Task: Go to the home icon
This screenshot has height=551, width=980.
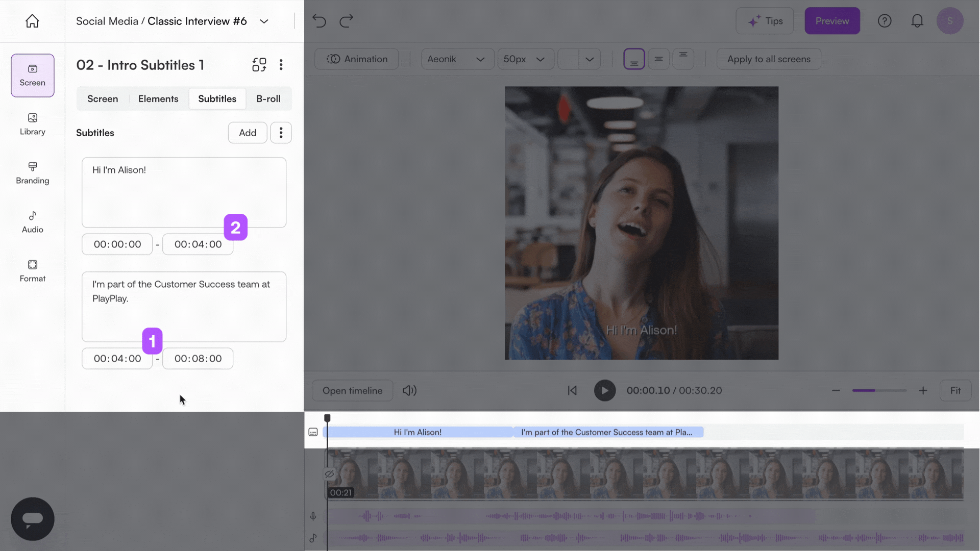Action: 32,21
